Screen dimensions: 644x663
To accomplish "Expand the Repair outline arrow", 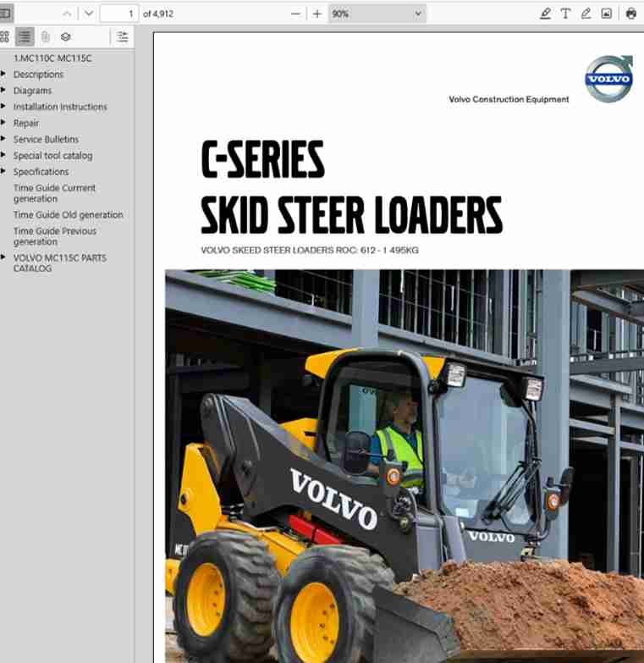I will coord(3,123).
